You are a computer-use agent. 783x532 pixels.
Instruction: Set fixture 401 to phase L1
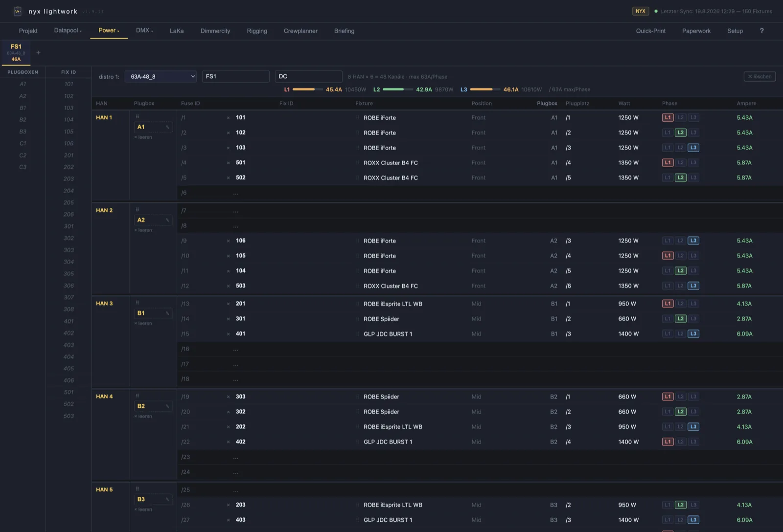(x=668, y=334)
